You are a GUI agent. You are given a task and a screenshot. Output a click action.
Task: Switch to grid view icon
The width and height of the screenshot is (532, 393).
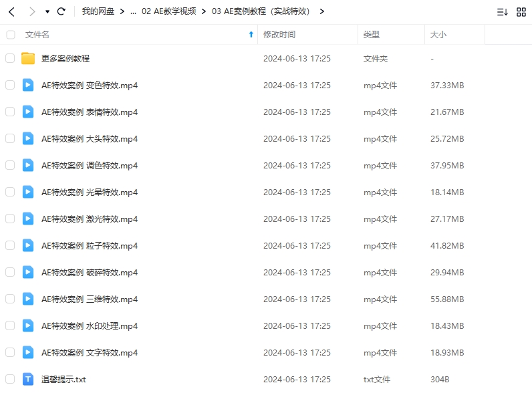tap(521, 11)
